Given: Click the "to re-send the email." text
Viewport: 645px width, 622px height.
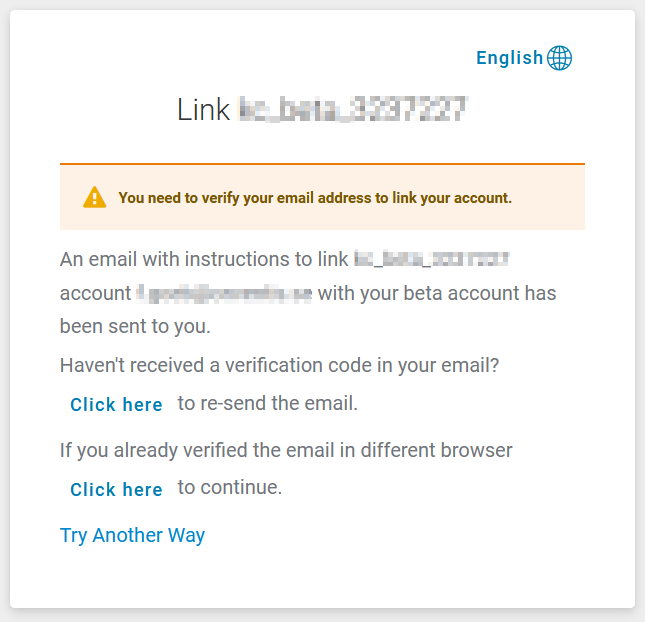Looking at the screenshot, I should tap(267, 404).
